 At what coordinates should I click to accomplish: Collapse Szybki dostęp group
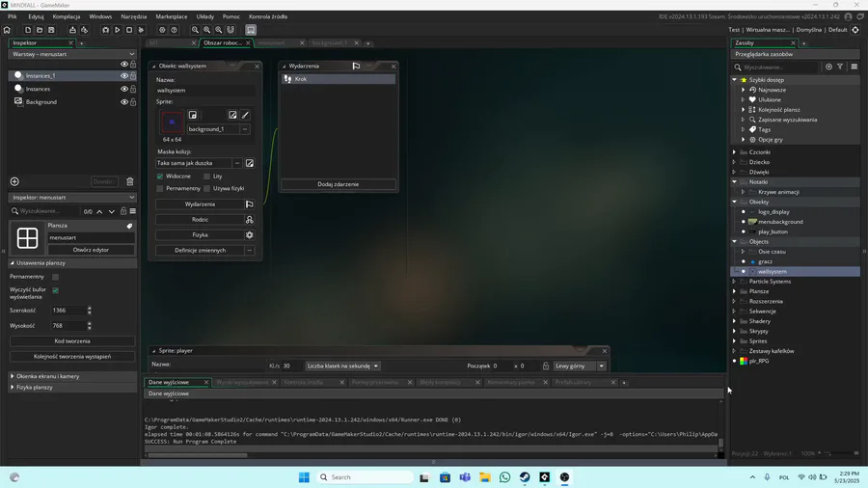(x=735, y=80)
